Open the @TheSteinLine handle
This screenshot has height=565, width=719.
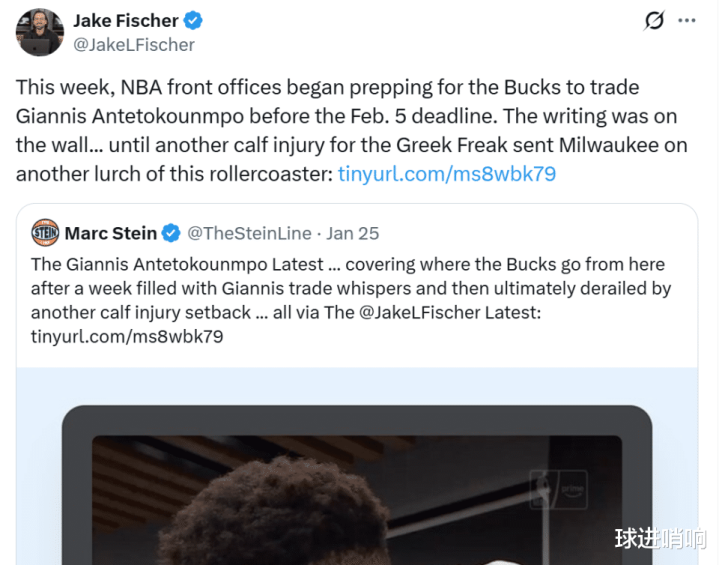pos(250,233)
